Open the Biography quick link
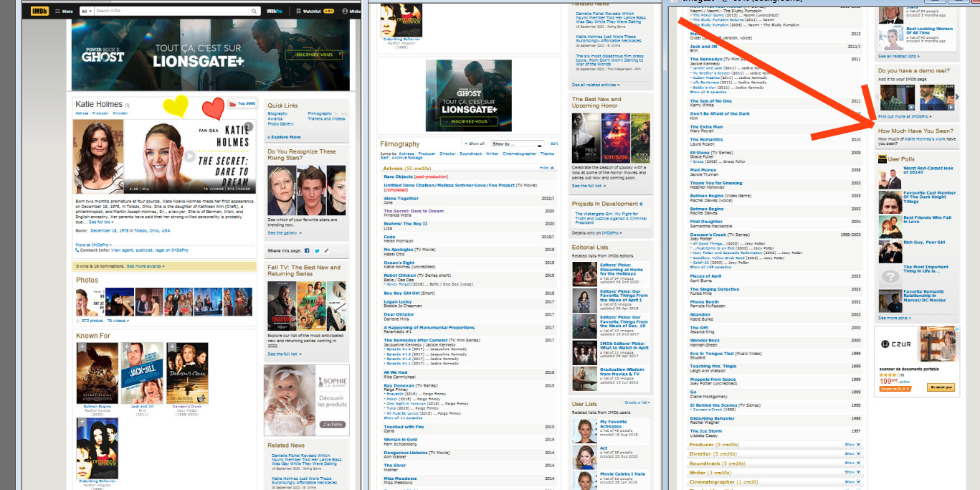The image size is (980, 490). coord(277,113)
